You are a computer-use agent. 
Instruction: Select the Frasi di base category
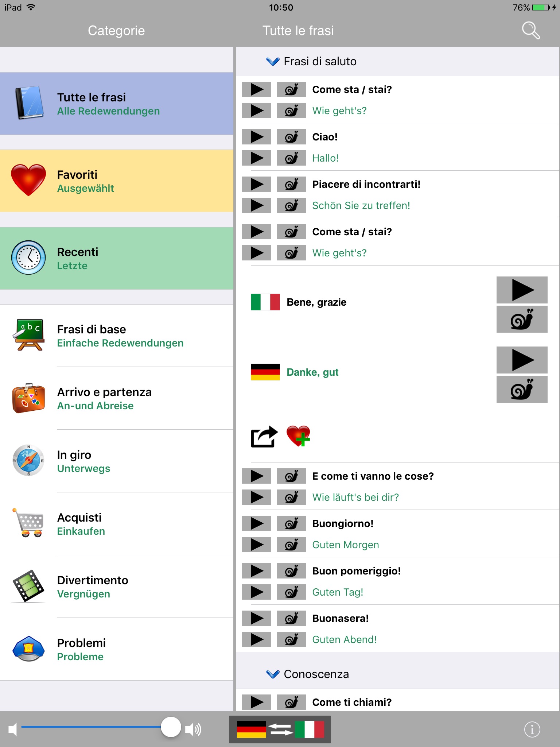click(x=117, y=336)
